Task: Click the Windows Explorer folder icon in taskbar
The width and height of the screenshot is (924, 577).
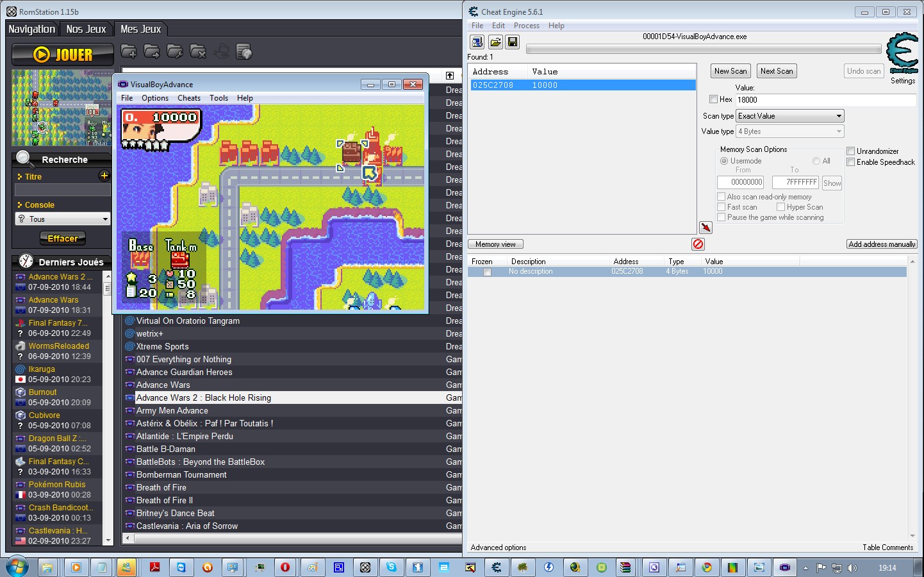Action: coord(47,567)
